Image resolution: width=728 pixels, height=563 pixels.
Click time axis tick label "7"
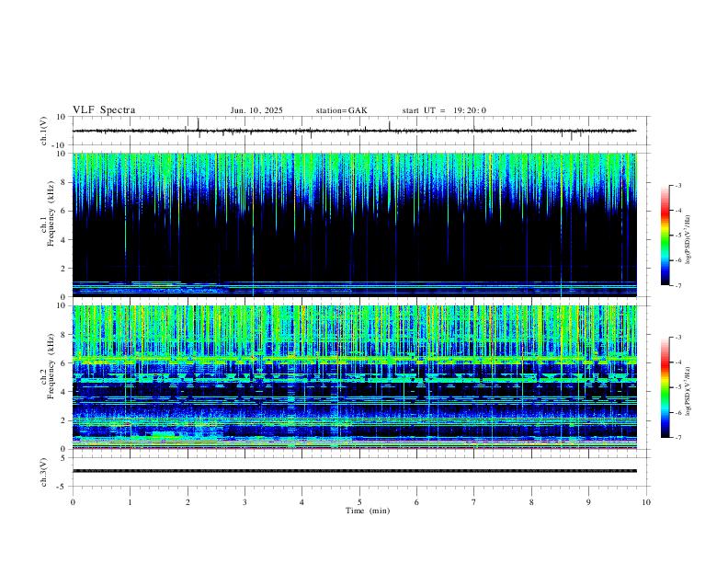click(474, 502)
